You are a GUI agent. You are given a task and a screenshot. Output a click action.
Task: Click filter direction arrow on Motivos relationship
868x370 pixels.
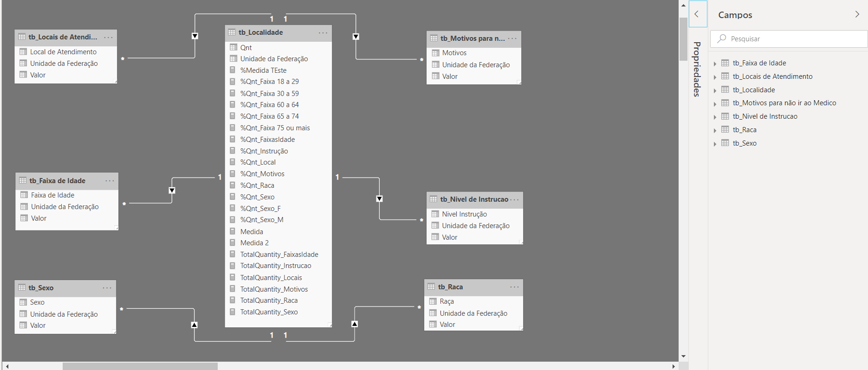(356, 37)
